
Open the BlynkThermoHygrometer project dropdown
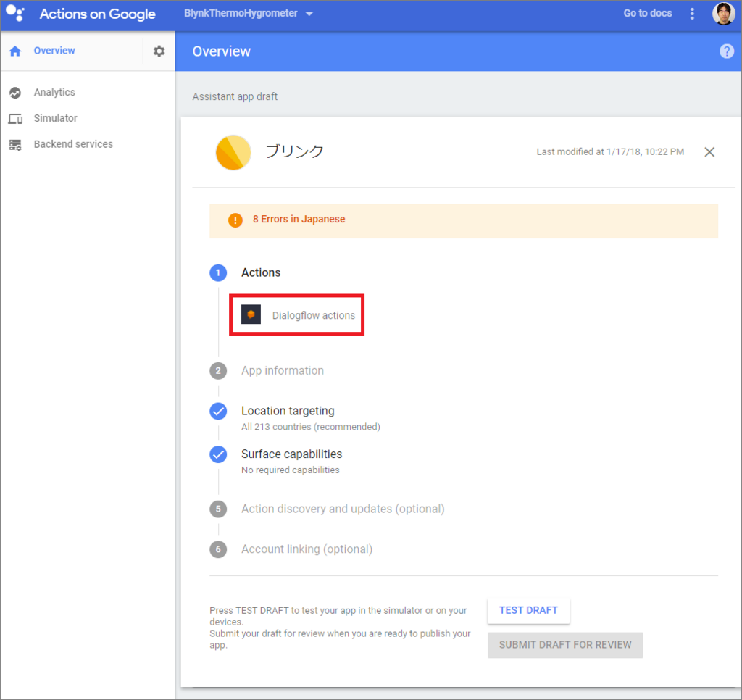pyautogui.click(x=249, y=13)
